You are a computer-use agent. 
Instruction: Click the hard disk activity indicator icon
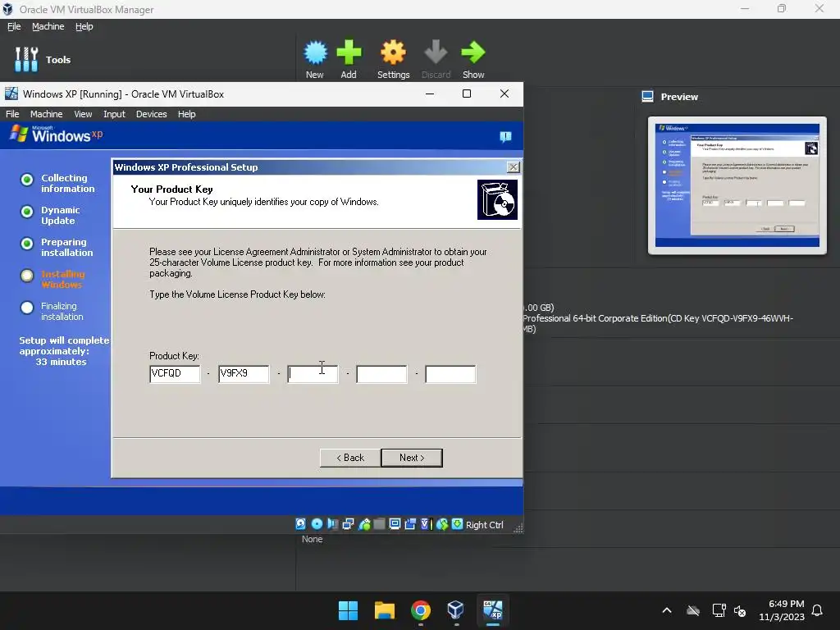pos(300,524)
